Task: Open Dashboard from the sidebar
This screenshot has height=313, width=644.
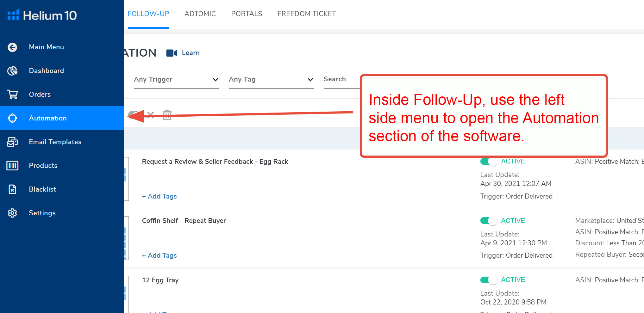Action: click(x=62, y=71)
